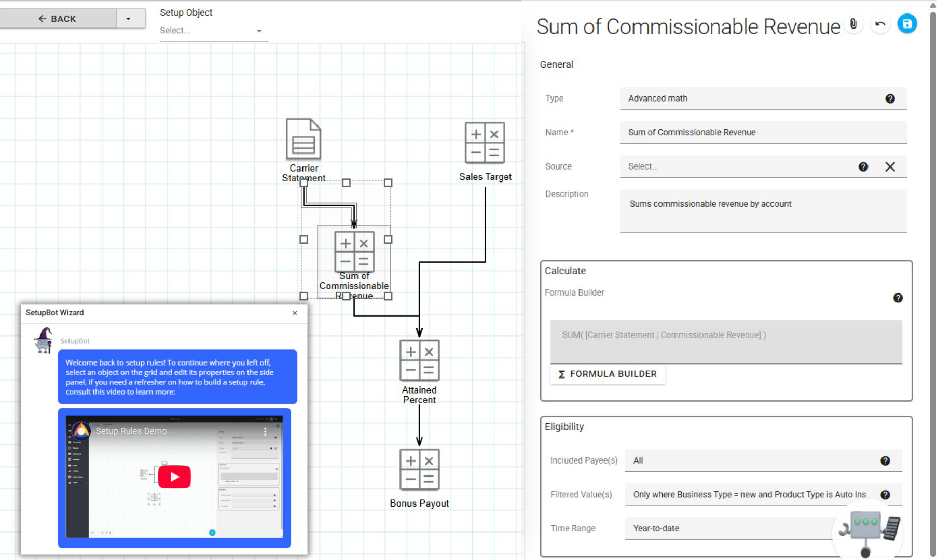Select the Sales Target calculator node
The height and width of the screenshot is (560, 937).
pos(485,143)
